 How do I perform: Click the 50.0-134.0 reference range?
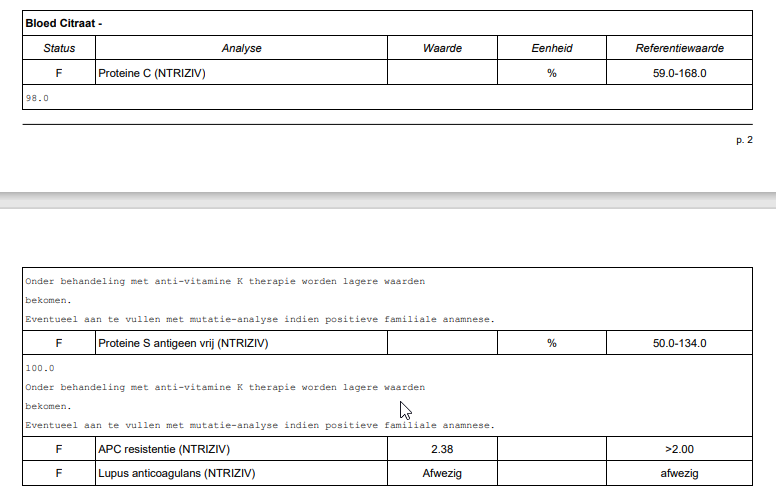679,343
